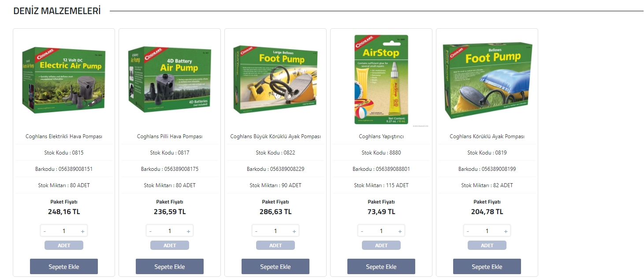644x279 pixels.
Task: Open the Electric Air Pump product image
Action: click(x=64, y=80)
